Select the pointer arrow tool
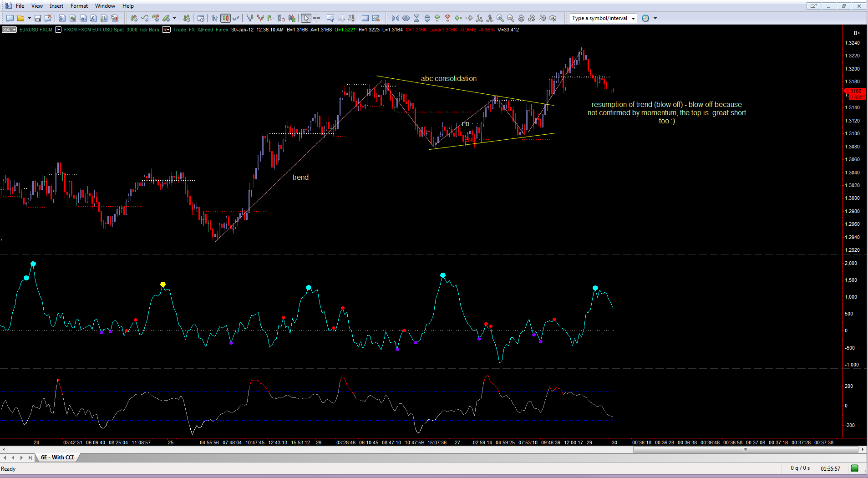The image size is (868, 478). [x=306, y=18]
